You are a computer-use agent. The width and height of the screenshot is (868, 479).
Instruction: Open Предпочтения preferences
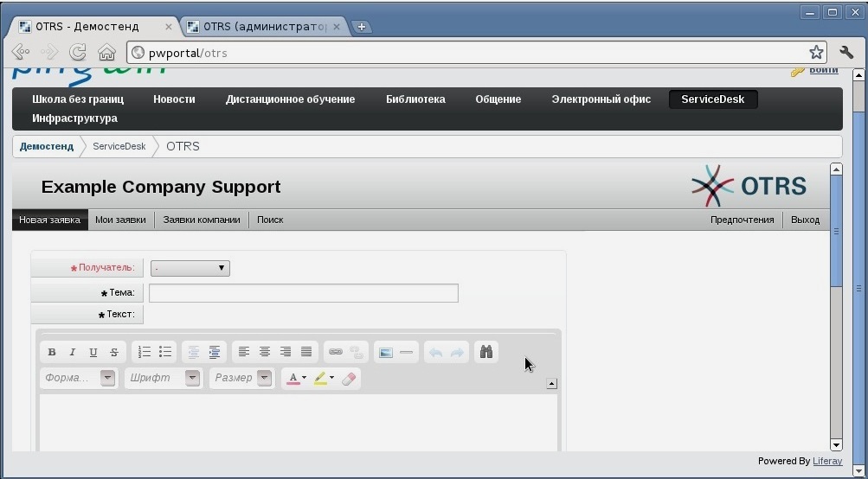743,220
